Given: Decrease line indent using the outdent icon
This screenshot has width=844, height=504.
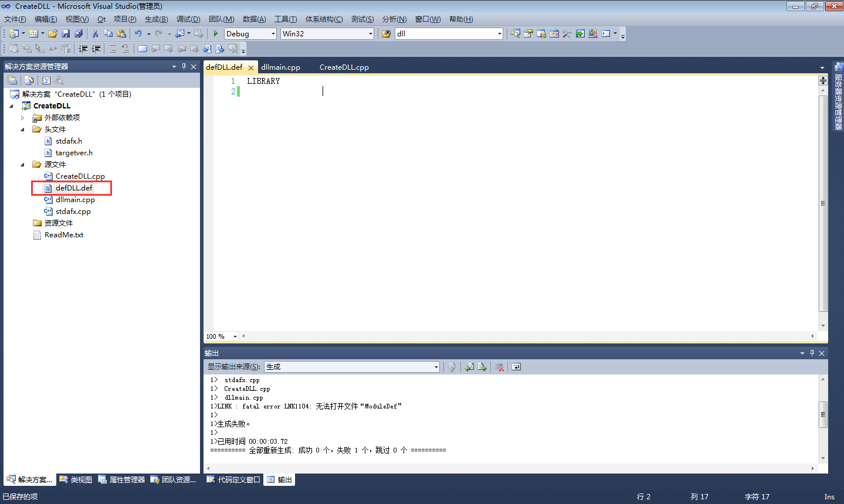Looking at the screenshot, I should (83, 49).
